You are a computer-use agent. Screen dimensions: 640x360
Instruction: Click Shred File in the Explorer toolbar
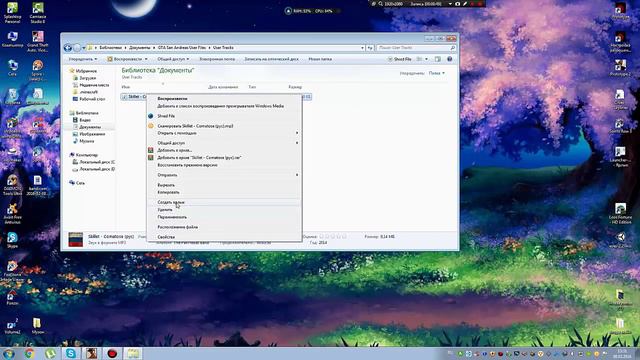point(399,59)
